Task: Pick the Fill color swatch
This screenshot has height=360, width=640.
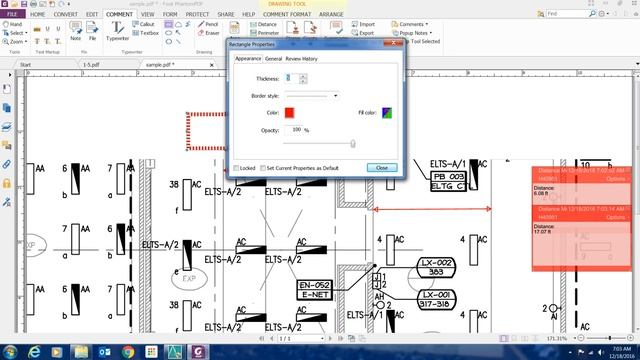Action: tap(387, 113)
